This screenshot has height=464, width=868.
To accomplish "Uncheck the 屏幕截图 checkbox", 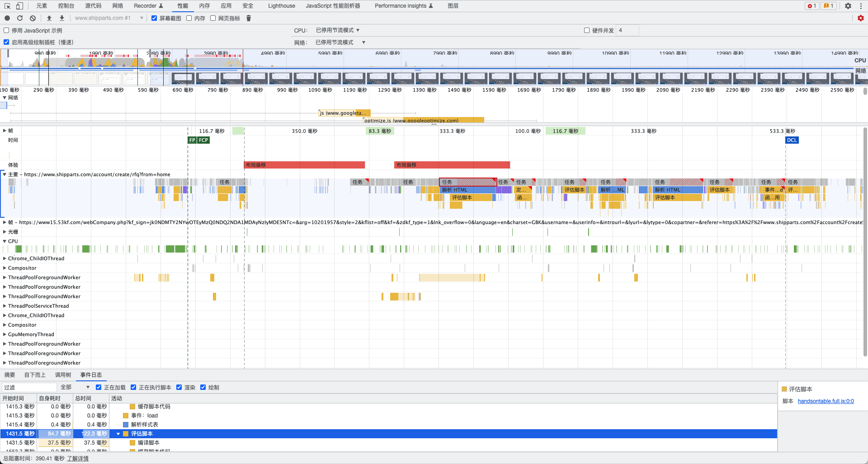I will point(154,18).
